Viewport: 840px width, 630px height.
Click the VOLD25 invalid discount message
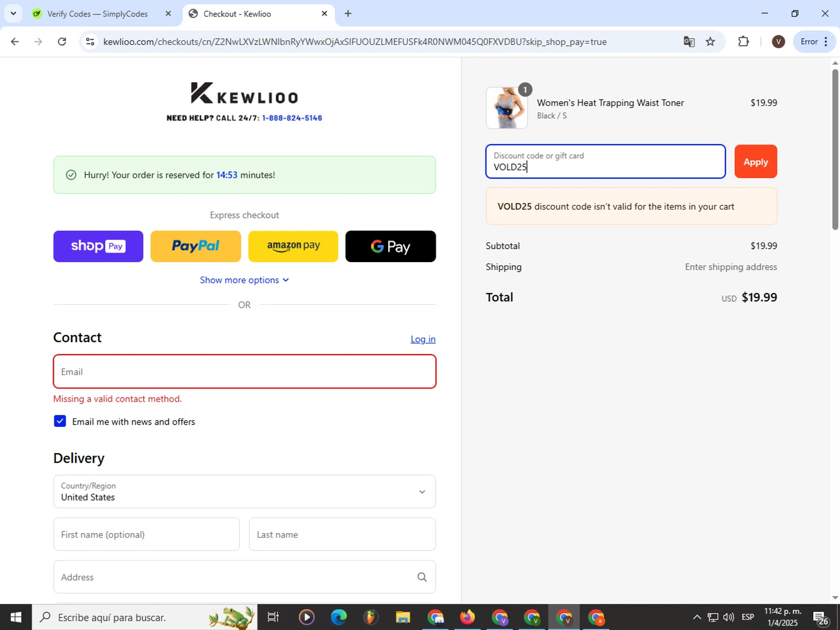pyautogui.click(x=631, y=206)
